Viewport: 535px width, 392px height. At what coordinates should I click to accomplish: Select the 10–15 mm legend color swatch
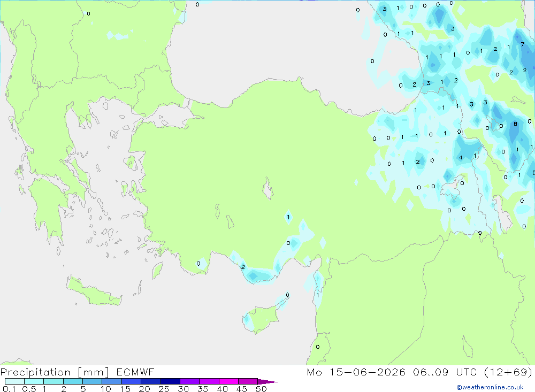112,381
